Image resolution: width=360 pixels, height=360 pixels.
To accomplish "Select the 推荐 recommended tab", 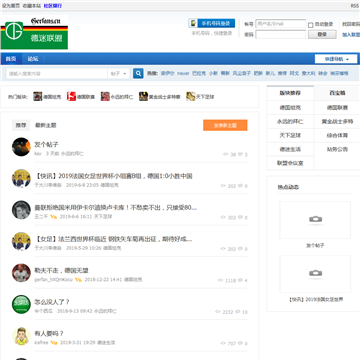I will 21,125.
